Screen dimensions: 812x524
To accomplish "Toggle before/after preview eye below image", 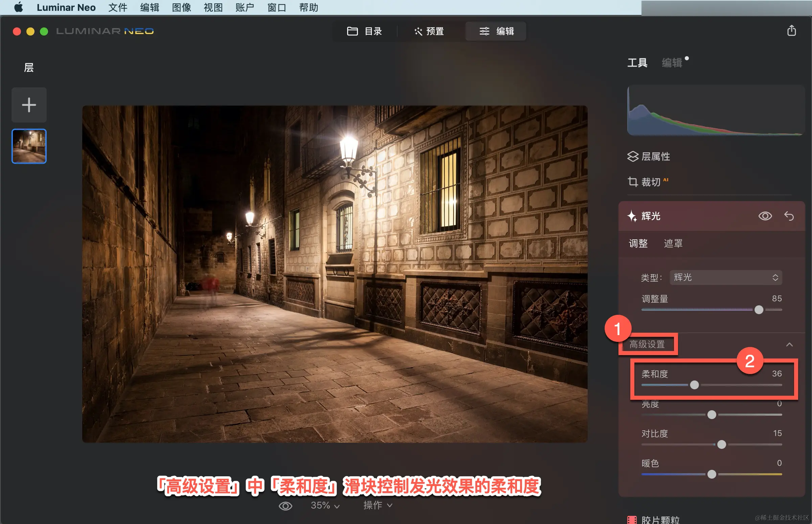I will 285,506.
